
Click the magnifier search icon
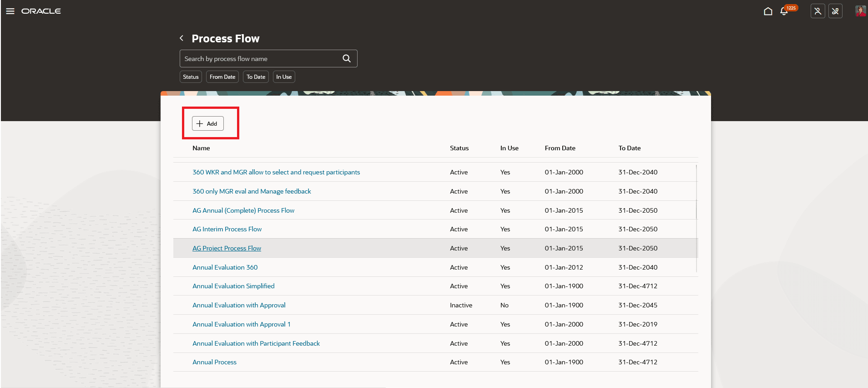(347, 58)
